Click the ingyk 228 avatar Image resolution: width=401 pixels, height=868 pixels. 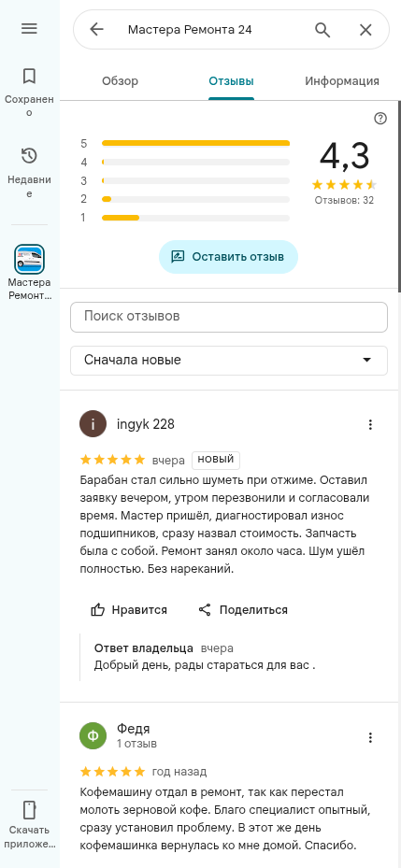[93, 424]
